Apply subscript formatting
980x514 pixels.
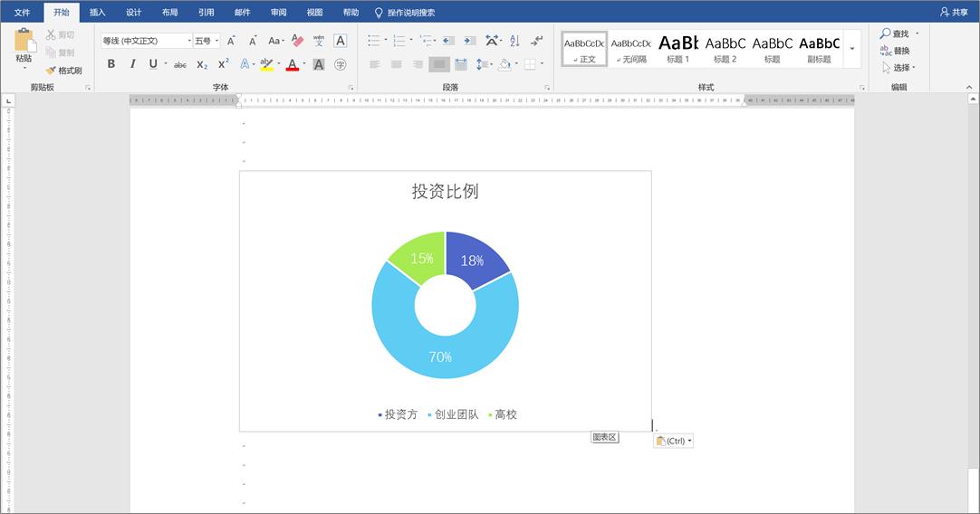(202, 64)
